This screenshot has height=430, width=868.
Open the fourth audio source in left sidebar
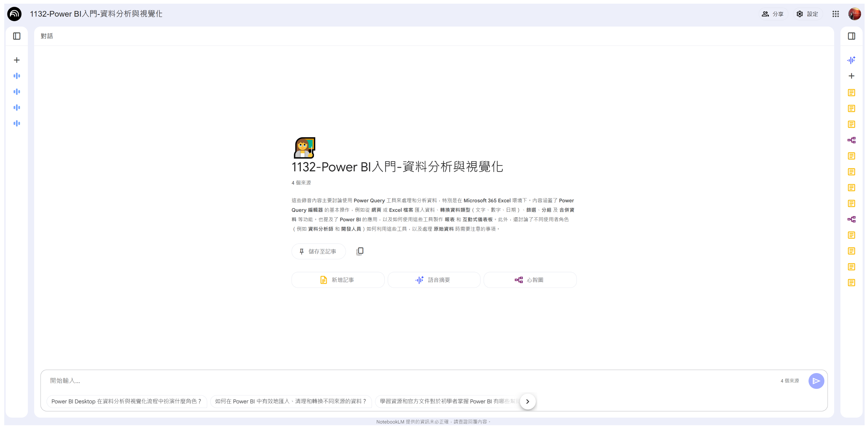(17, 123)
